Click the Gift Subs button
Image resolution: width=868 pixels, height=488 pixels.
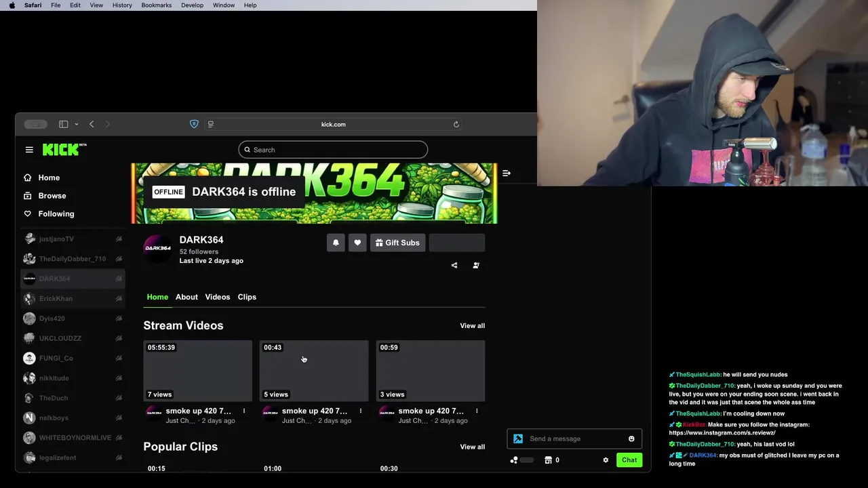pos(397,243)
